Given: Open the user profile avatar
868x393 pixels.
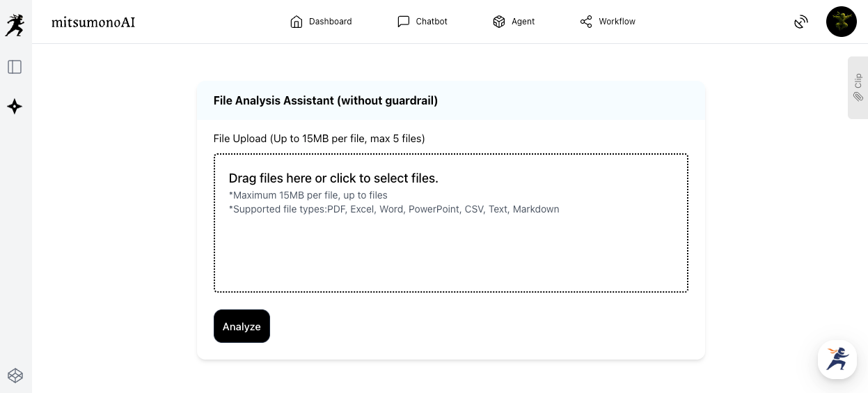Looking at the screenshot, I should click(x=841, y=22).
